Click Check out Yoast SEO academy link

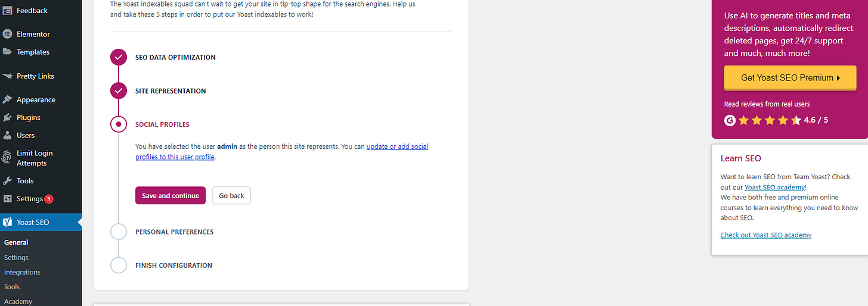[766, 235]
